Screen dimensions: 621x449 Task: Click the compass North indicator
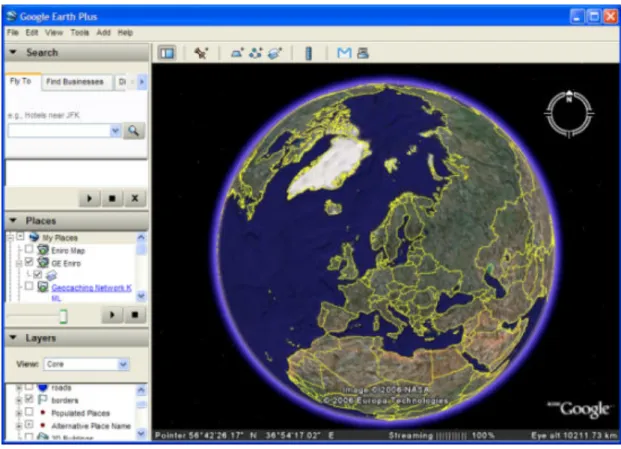[x=569, y=96]
